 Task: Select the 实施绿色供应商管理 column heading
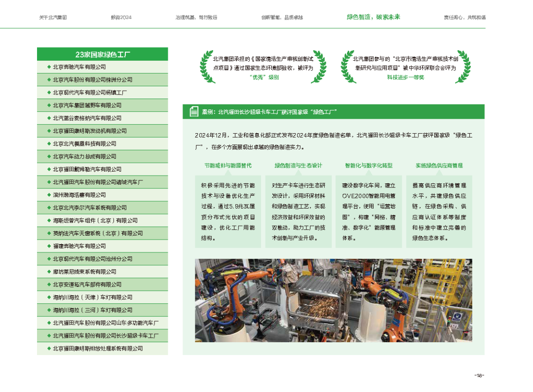(439, 165)
